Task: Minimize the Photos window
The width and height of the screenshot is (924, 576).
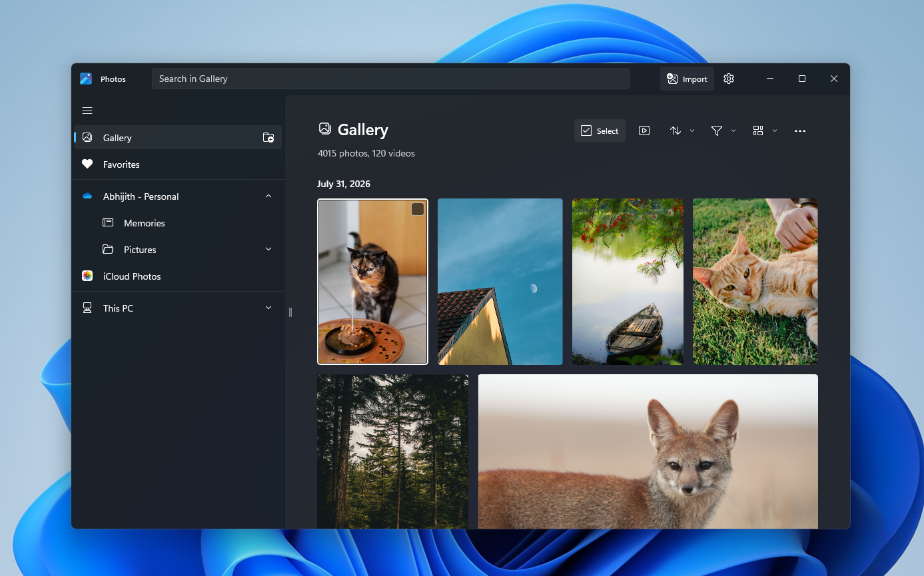Action: pos(770,79)
